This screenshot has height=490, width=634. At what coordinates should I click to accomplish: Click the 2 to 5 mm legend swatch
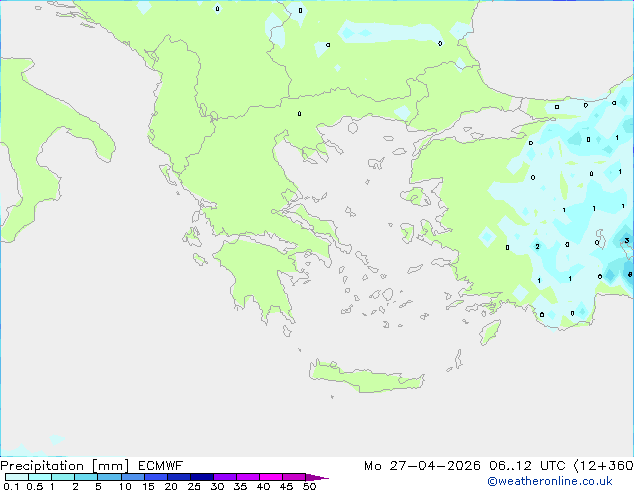pos(86,477)
